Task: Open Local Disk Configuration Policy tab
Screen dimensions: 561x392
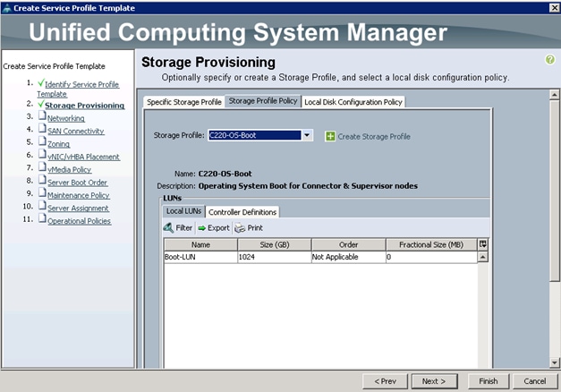Action: click(353, 102)
